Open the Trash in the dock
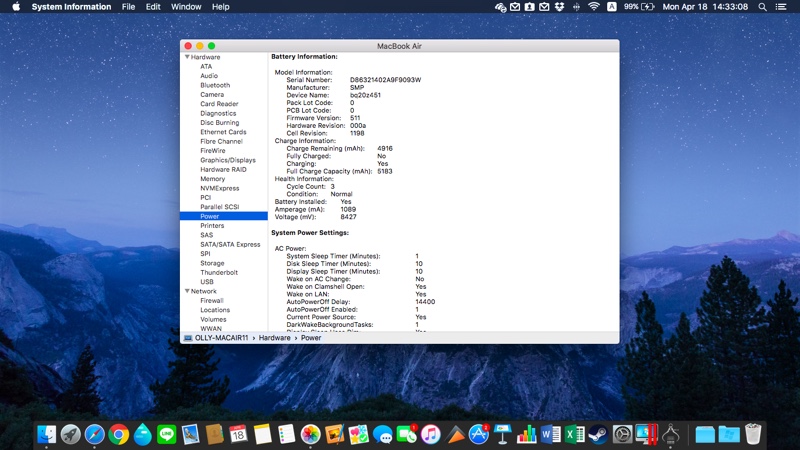Image resolution: width=800 pixels, height=450 pixels. pos(753,435)
